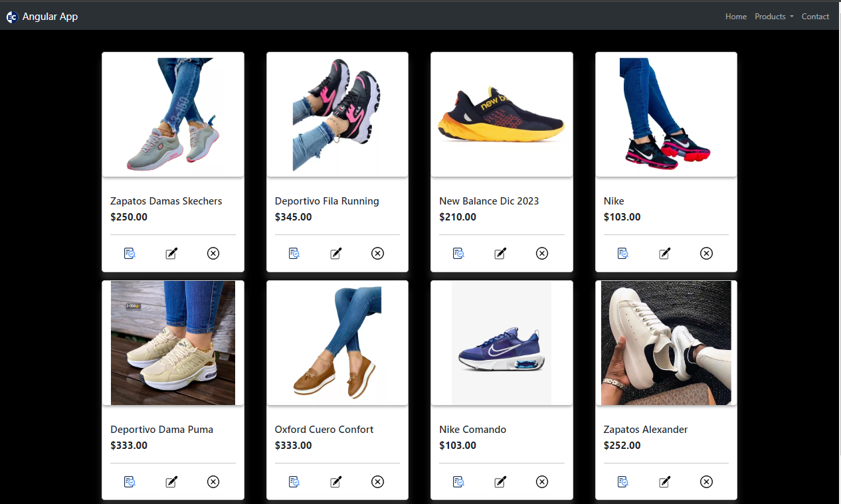Show details for New Balance Dic 2023
The image size is (841, 504).
point(458,253)
